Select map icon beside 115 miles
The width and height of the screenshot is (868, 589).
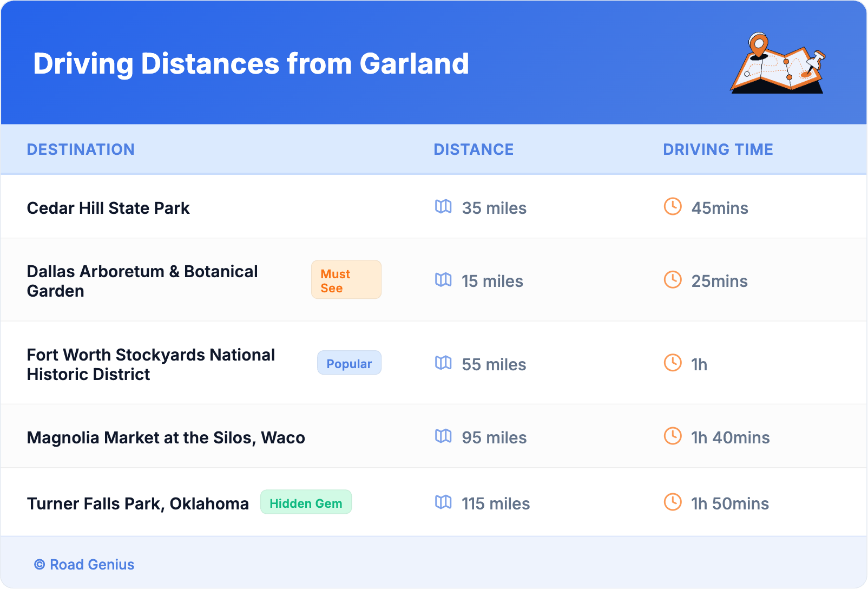[443, 502]
